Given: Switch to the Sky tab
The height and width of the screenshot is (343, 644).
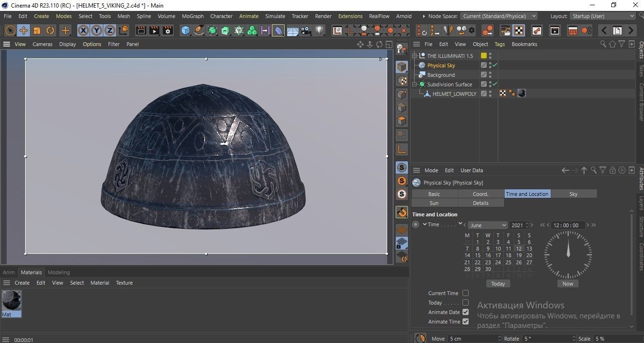Looking at the screenshot, I should click(573, 194).
